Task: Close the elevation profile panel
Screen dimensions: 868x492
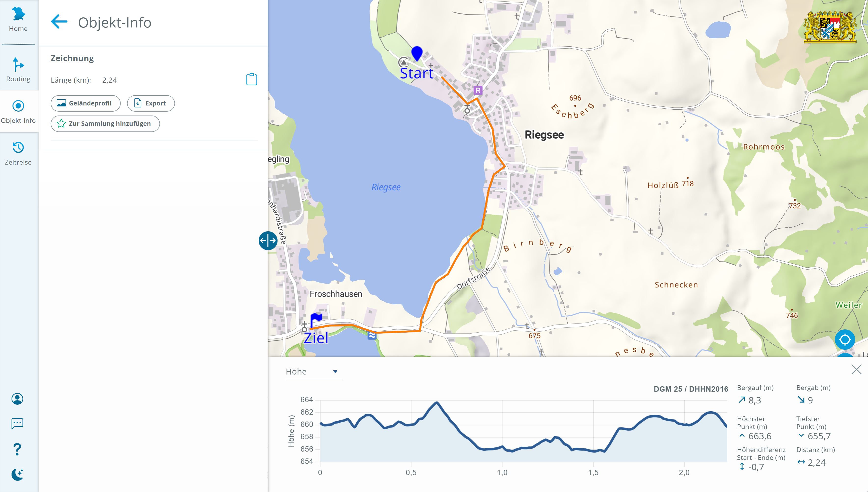Action: (x=856, y=369)
